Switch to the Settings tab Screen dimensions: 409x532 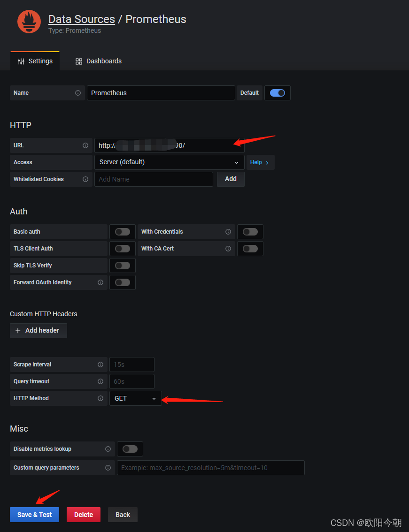click(35, 61)
